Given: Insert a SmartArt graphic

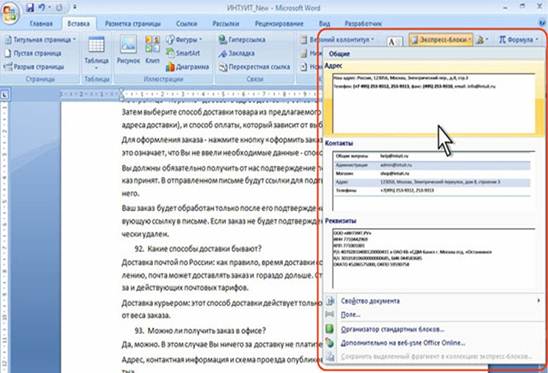Looking at the screenshot, I should 183,53.
